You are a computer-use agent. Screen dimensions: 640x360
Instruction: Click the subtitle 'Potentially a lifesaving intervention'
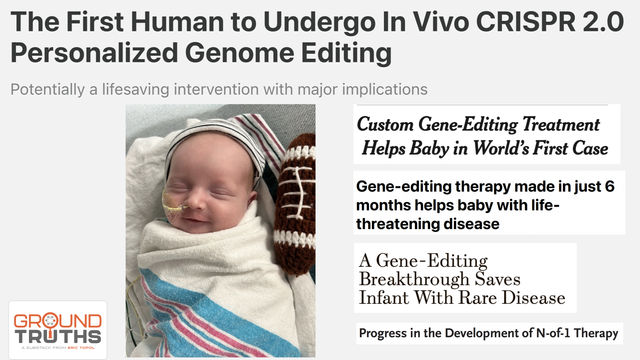coord(219,89)
